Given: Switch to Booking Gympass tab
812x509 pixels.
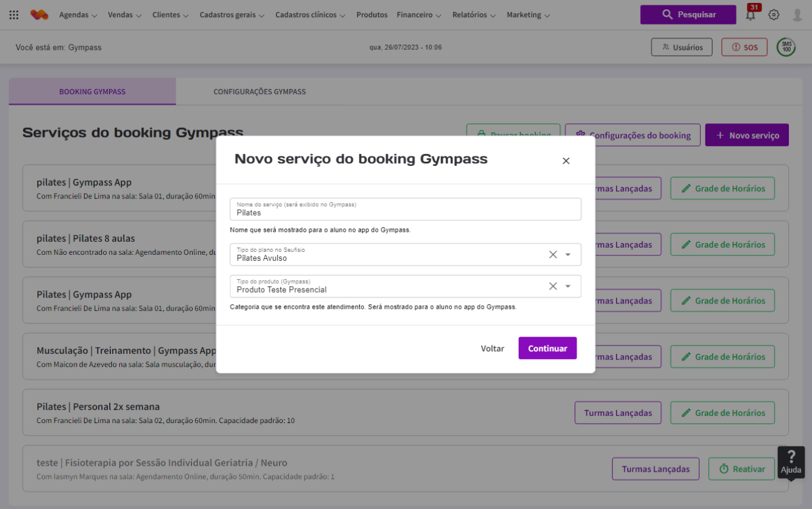Looking at the screenshot, I should (x=92, y=92).
